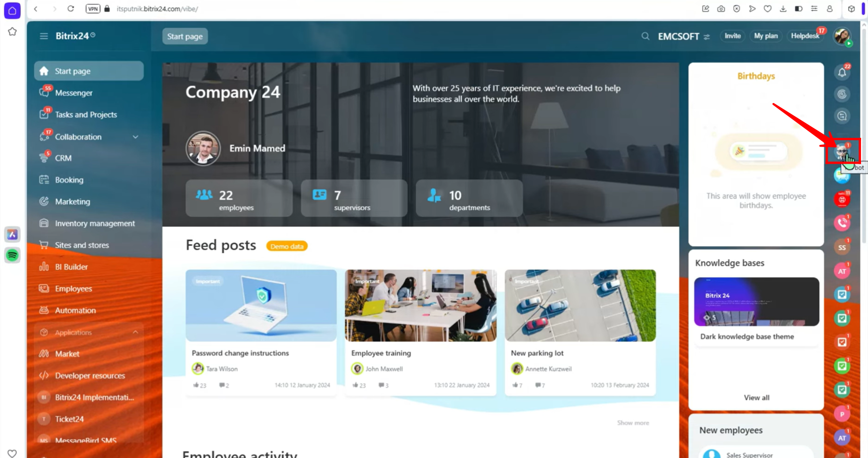Open the Employee training post thumbnail
The image size is (868, 458).
tap(421, 306)
